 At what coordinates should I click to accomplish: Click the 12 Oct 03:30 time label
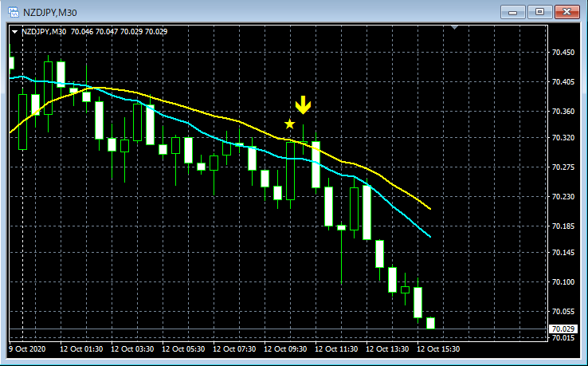pyautogui.click(x=132, y=349)
